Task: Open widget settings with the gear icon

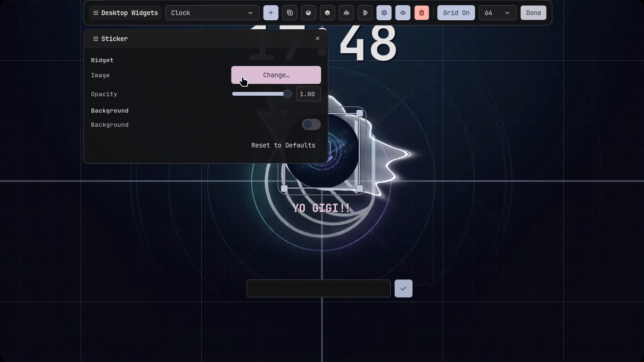Action: point(384,13)
